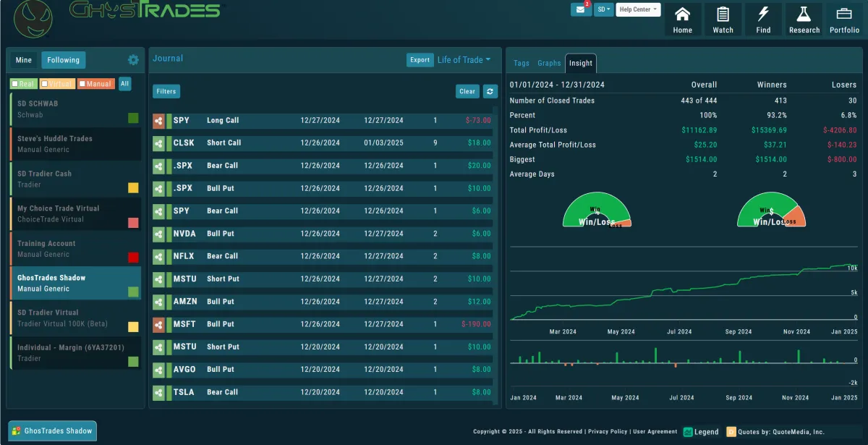Open the User Agreement link
868x445 pixels.
[x=654, y=432]
